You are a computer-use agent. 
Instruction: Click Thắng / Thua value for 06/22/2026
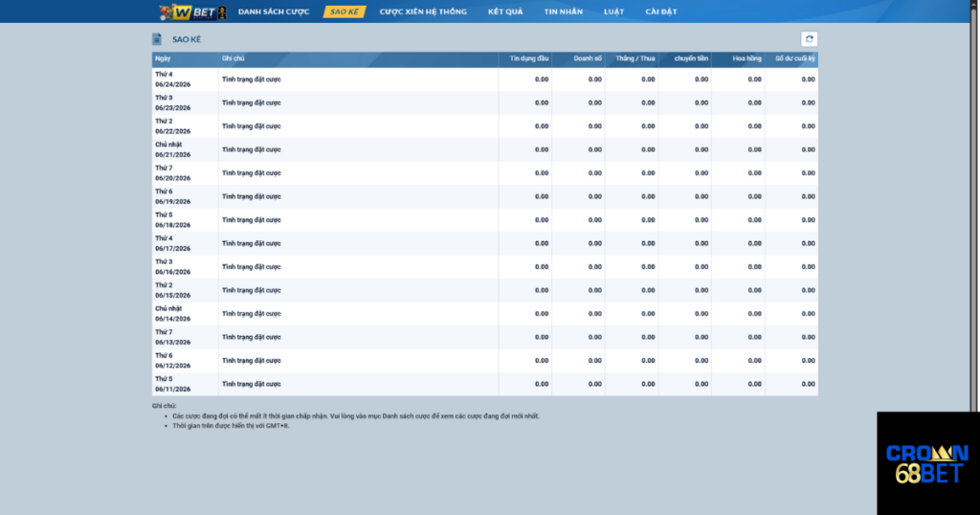click(648, 126)
